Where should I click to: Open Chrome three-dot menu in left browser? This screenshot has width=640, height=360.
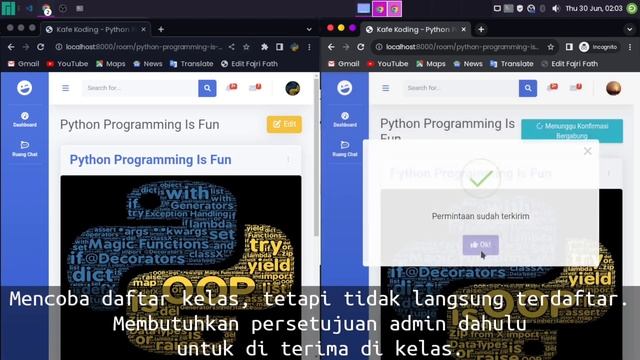(309, 47)
